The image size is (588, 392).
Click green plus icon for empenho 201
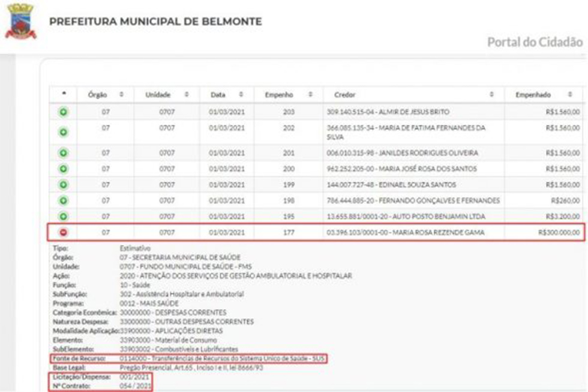[x=63, y=153]
